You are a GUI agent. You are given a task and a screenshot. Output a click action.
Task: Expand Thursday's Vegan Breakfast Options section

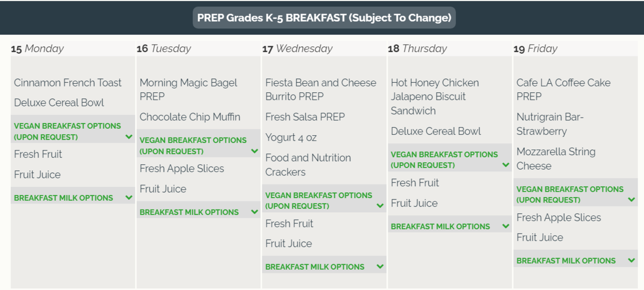click(x=450, y=160)
